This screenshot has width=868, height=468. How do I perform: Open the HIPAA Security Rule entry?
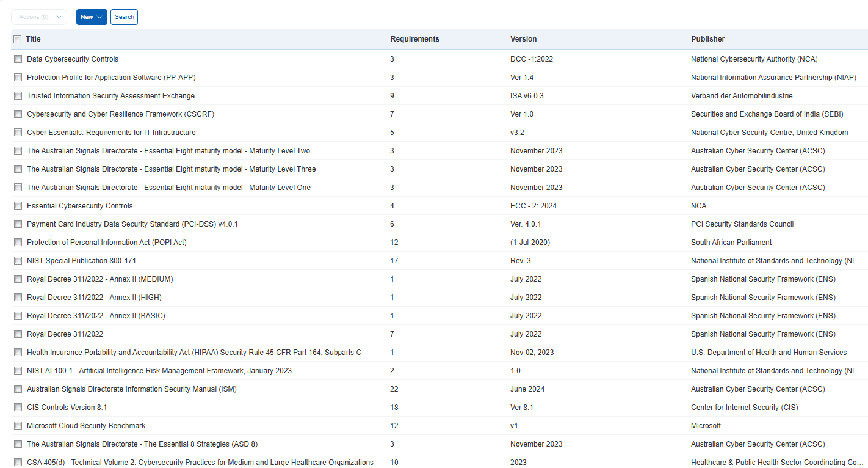pyautogui.click(x=194, y=353)
